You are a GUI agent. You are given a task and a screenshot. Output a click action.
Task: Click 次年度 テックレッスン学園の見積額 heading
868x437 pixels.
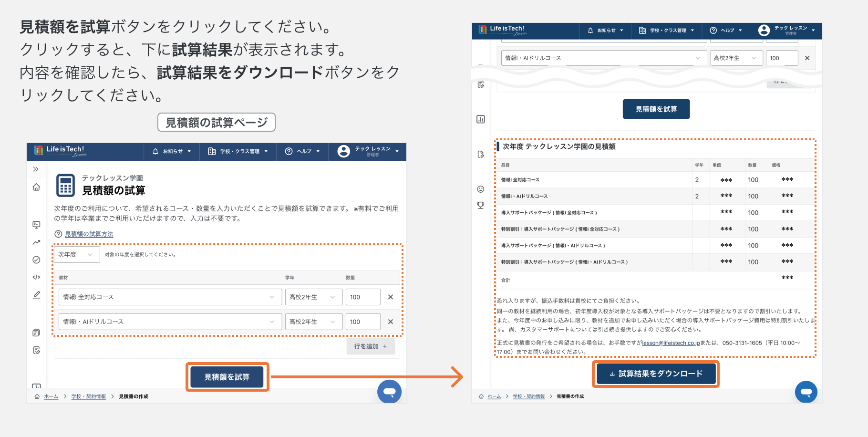(559, 146)
